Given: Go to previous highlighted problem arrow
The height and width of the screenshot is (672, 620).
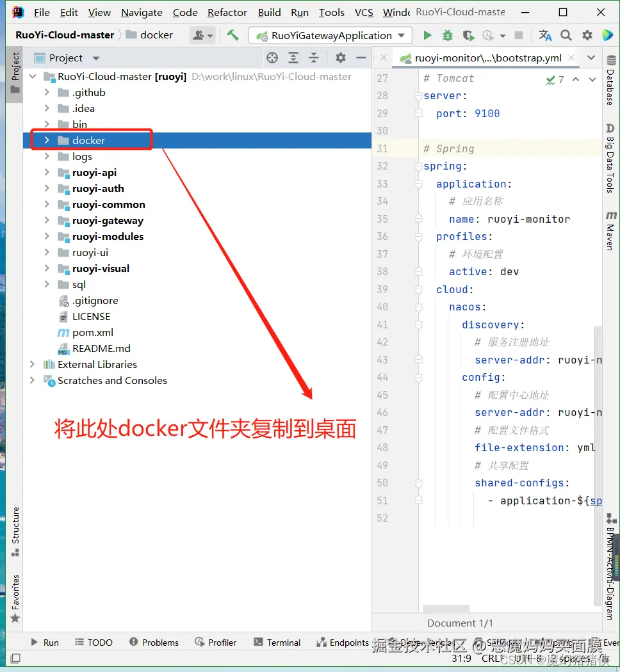Looking at the screenshot, I should point(576,80).
